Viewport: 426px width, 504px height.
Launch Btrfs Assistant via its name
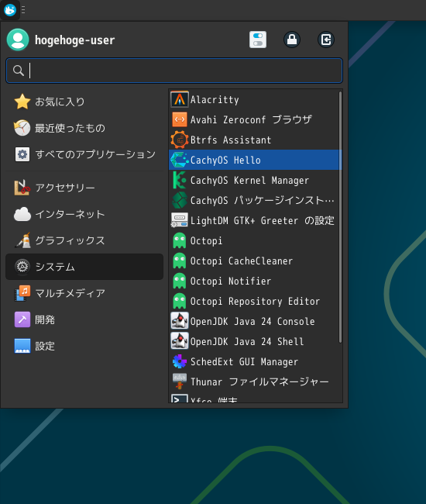231,140
